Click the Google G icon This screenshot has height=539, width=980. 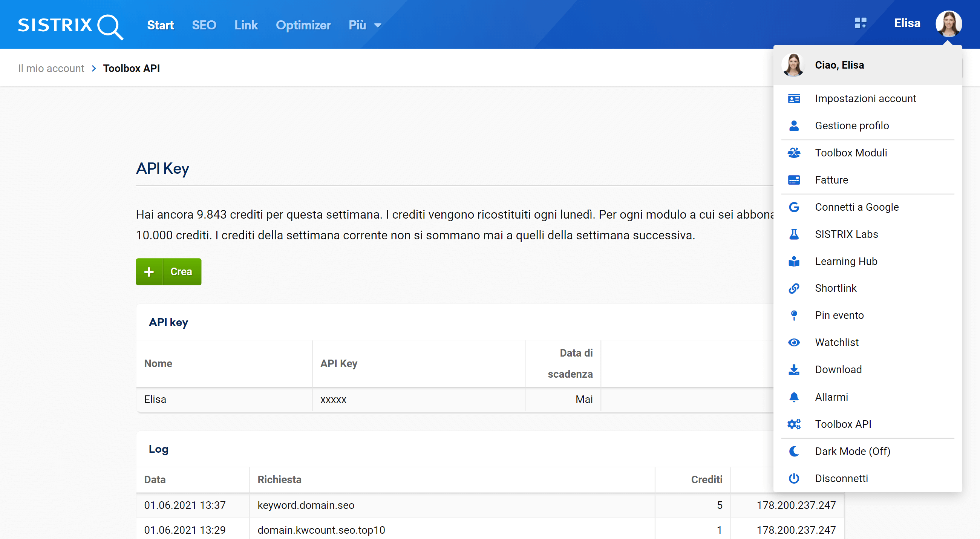[x=793, y=207]
